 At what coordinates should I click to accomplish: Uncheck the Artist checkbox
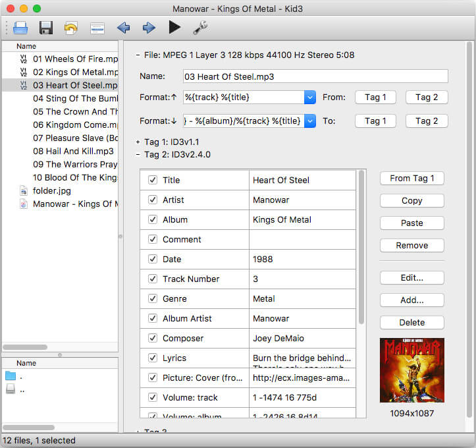pos(153,200)
